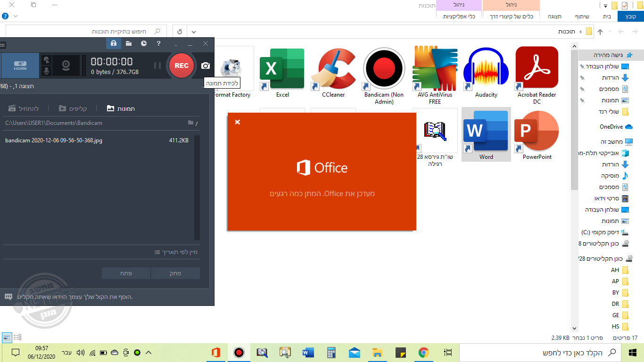Open the כלי אפליקציות tab
Image resolution: width=644 pixels, height=362 pixels.
point(459,16)
